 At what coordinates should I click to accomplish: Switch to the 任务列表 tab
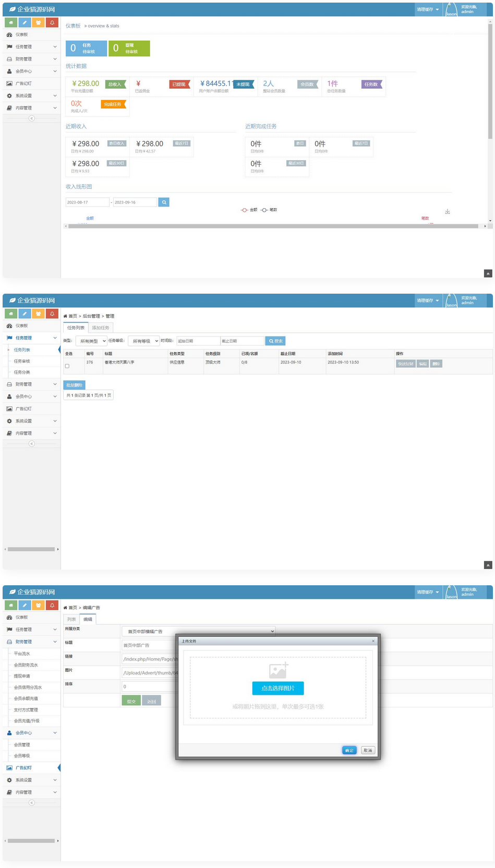pyautogui.click(x=76, y=328)
